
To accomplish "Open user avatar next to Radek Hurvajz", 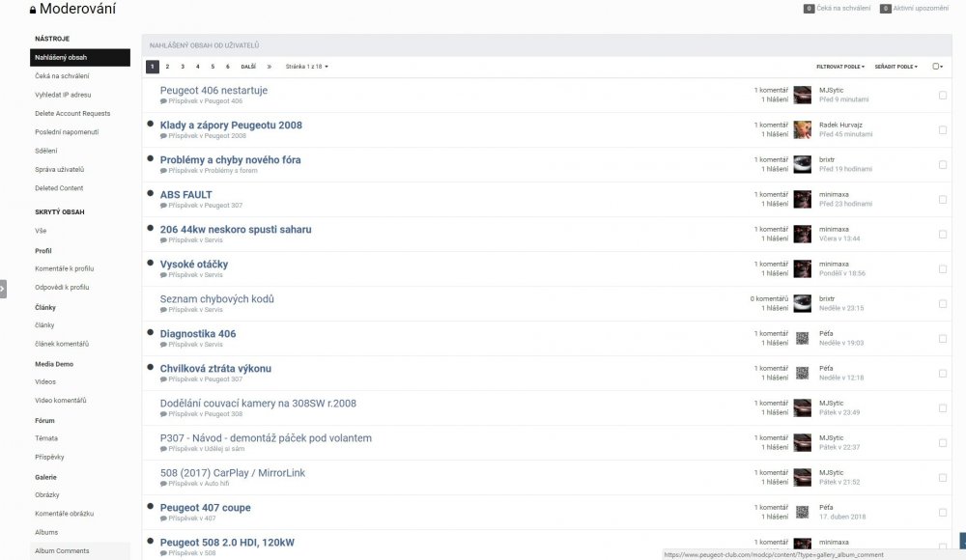I will click(x=802, y=129).
